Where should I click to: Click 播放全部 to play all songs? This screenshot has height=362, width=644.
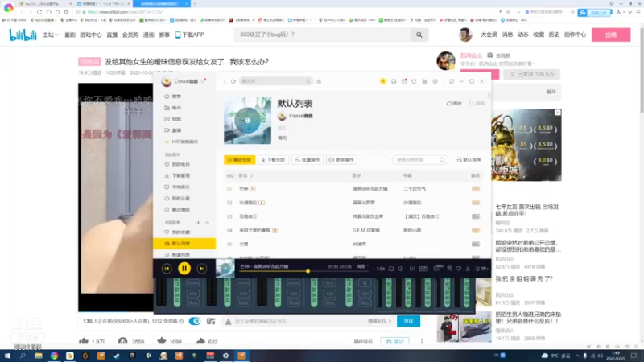[239, 159]
